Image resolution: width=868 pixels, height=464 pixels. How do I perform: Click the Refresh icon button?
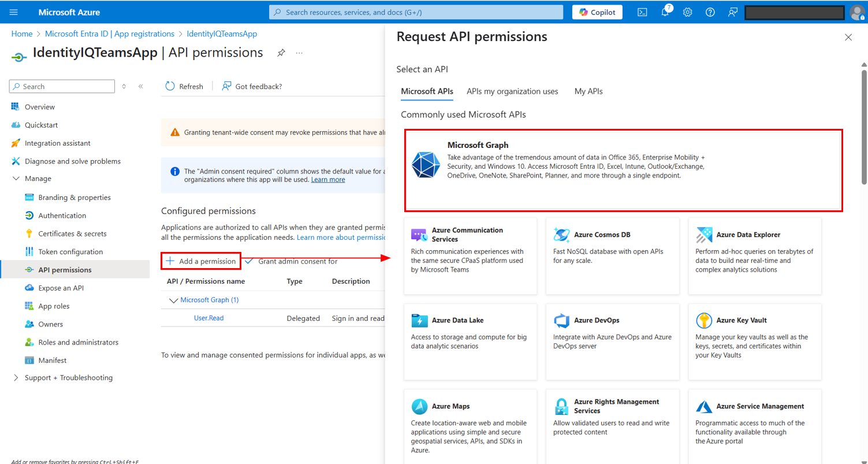[170, 86]
